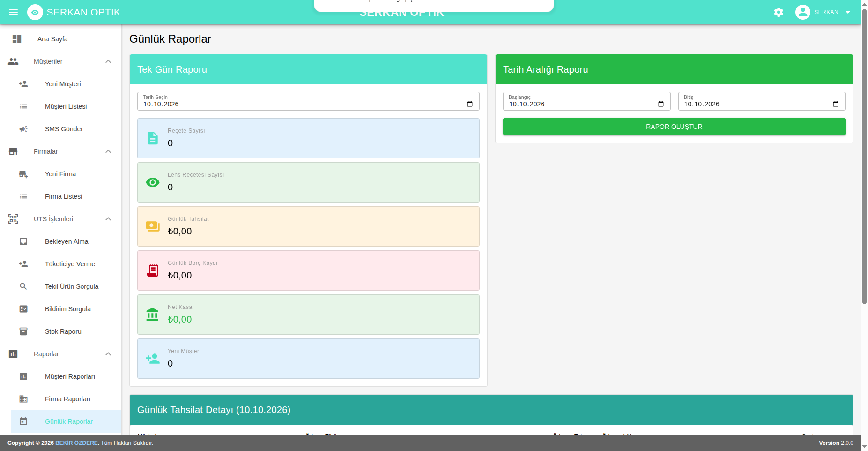Collapse the Müşteriler menu section

(x=108, y=61)
